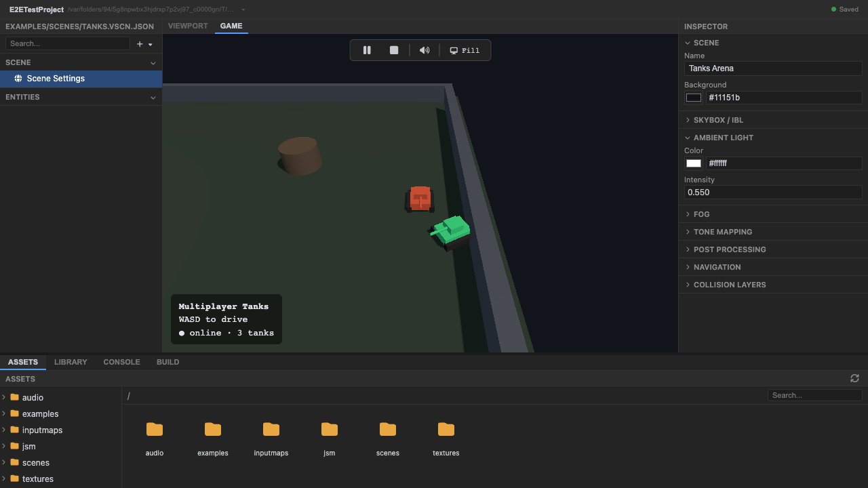This screenshot has height=488, width=868.
Task: Open project path dropdown in title bar
Action: (243, 9)
